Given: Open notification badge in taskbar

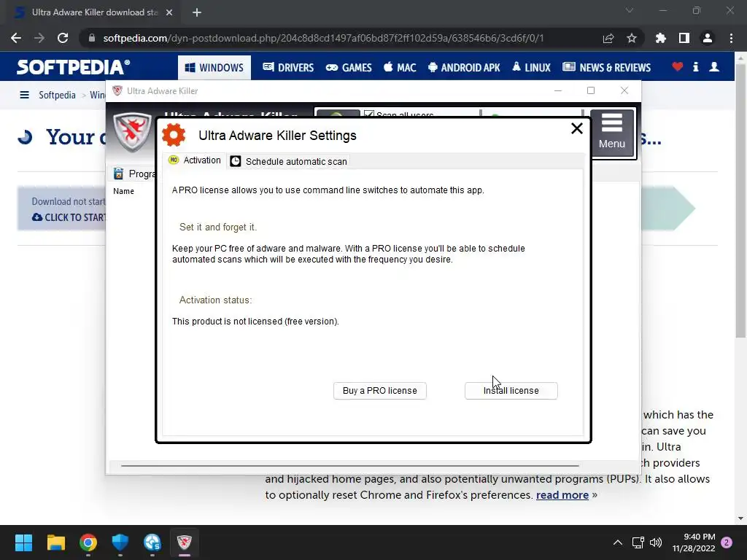Looking at the screenshot, I should 727,542.
